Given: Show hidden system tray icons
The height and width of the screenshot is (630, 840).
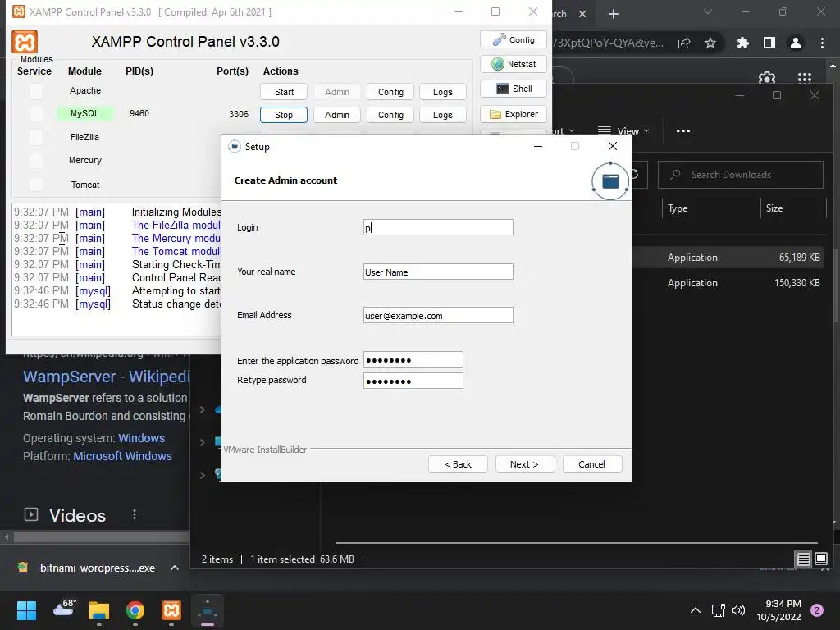Looking at the screenshot, I should click(696, 610).
